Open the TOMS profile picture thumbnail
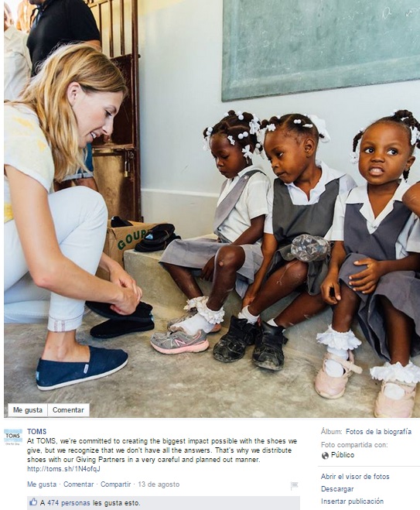This screenshot has height=510, width=420. tap(13, 437)
